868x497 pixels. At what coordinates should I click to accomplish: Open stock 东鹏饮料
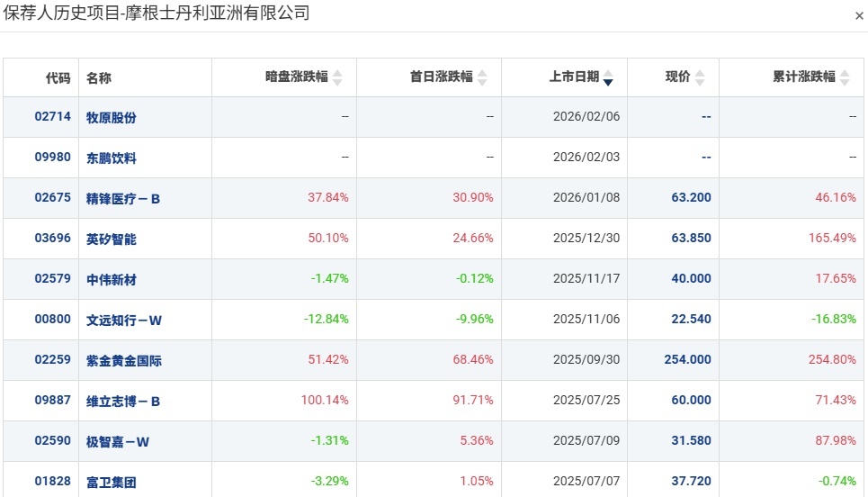pos(112,158)
